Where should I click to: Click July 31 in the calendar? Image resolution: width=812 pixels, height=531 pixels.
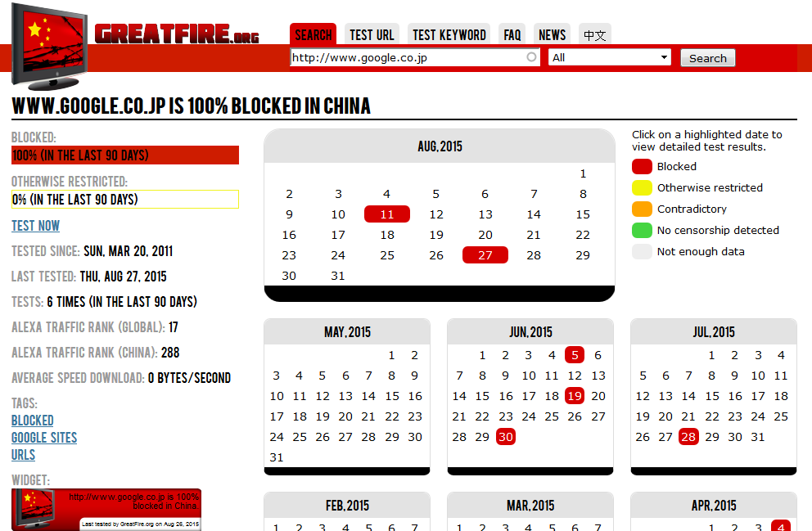(758, 437)
